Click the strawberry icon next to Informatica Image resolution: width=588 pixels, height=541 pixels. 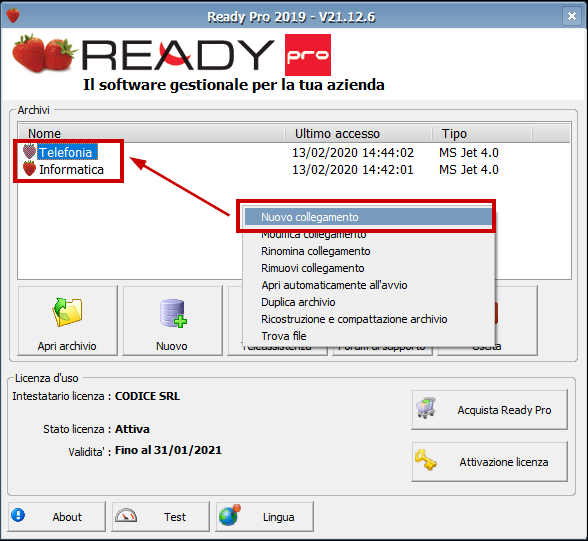click(29, 169)
